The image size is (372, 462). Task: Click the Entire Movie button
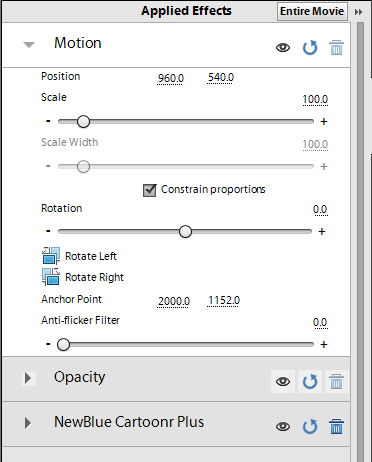(312, 11)
